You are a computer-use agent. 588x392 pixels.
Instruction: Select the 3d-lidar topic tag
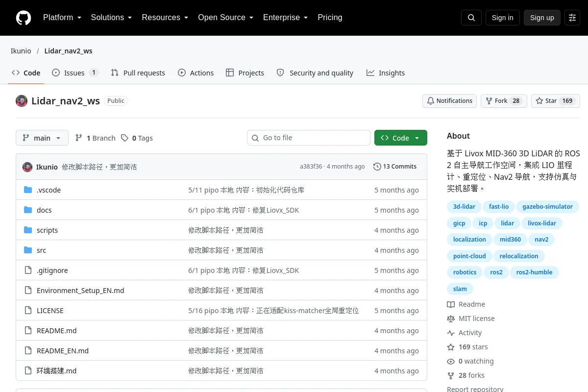464,207
